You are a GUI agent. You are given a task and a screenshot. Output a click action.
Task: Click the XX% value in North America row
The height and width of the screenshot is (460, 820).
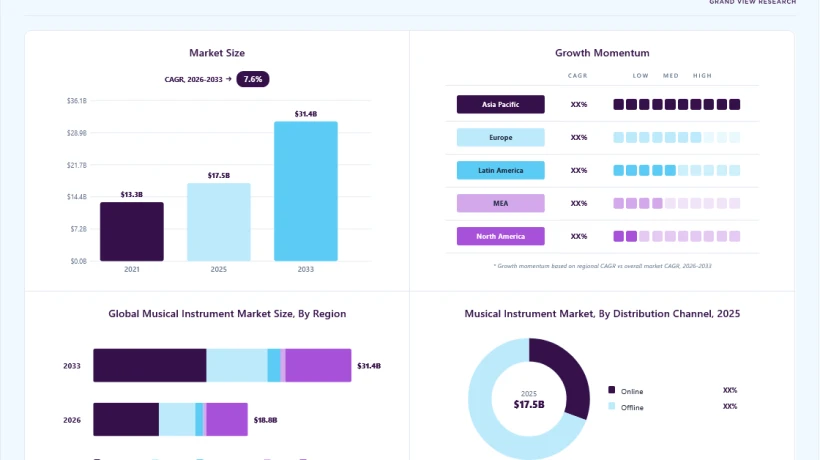coord(579,236)
